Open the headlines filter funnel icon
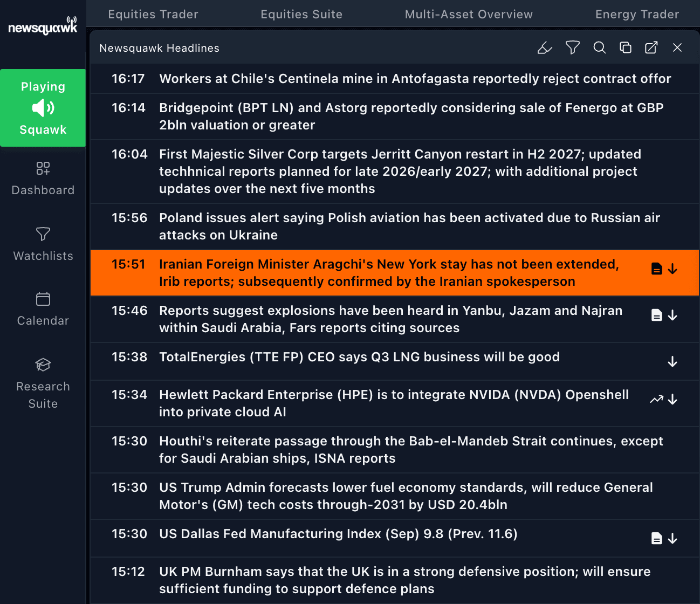 click(572, 48)
